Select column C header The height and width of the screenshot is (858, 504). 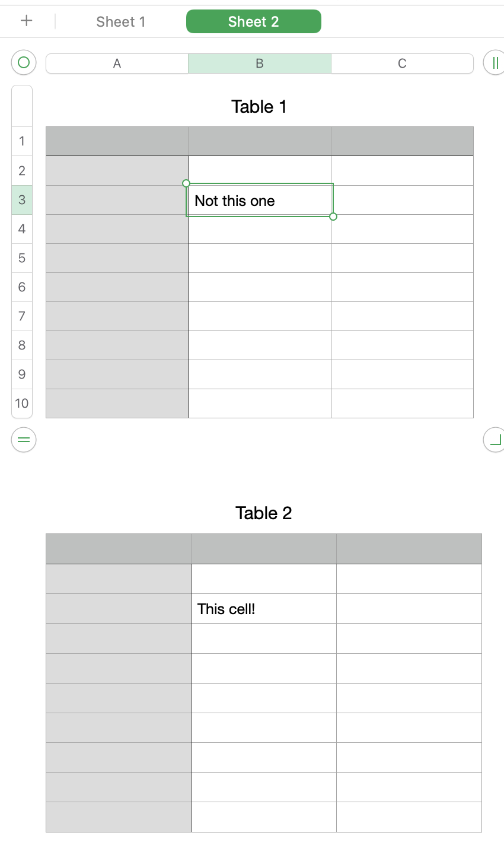pyautogui.click(x=402, y=63)
